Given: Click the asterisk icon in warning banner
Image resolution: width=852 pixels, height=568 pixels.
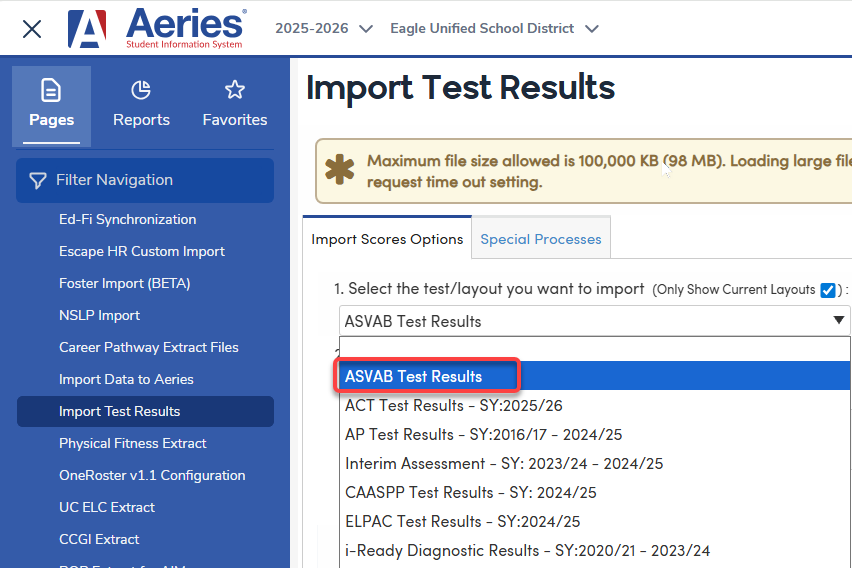Looking at the screenshot, I should pos(340,170).
